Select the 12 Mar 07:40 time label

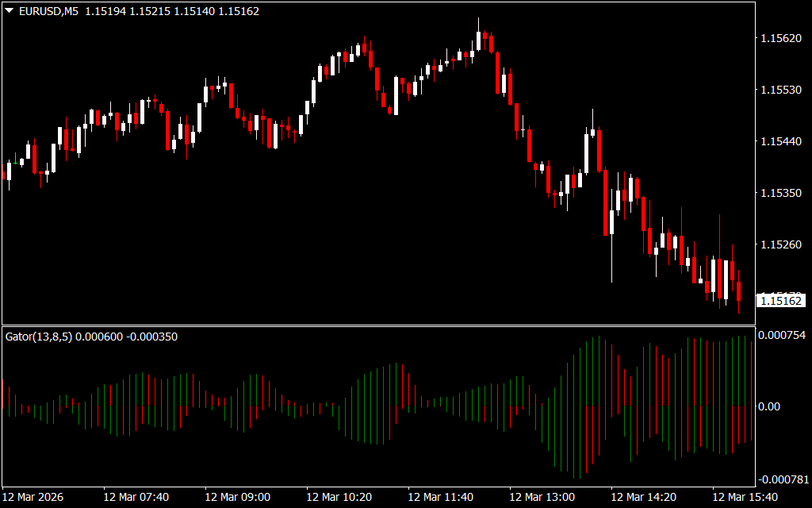coord(136,497)
